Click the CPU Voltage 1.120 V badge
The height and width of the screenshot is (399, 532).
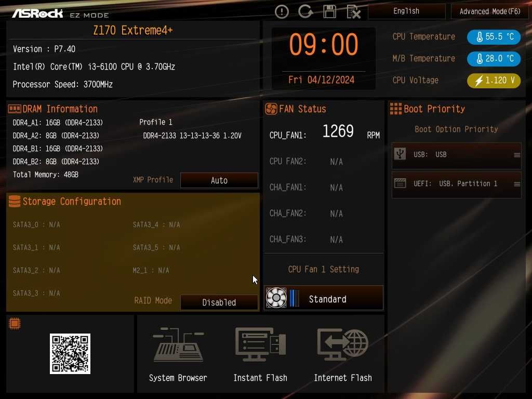coord(494,81)
